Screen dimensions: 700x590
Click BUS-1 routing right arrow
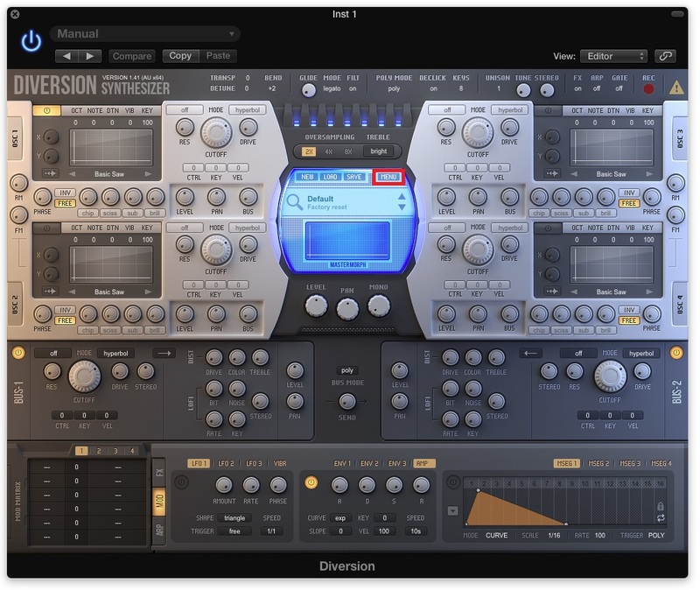click(x=164, y=354)
